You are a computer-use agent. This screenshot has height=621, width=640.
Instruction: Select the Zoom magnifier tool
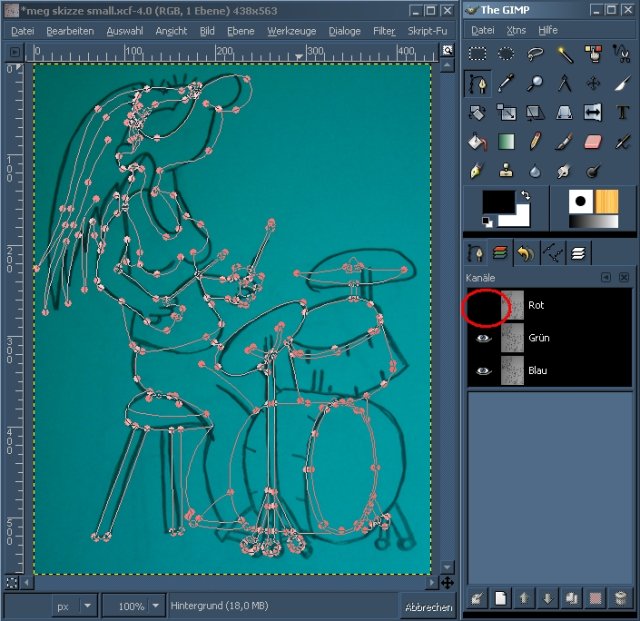coord(535,83)
